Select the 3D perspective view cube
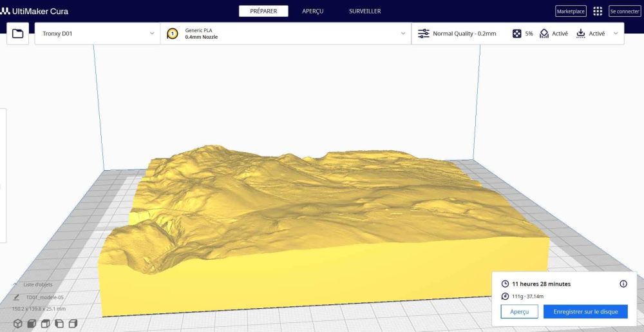The image size is (644, 332). pos(17,324)
